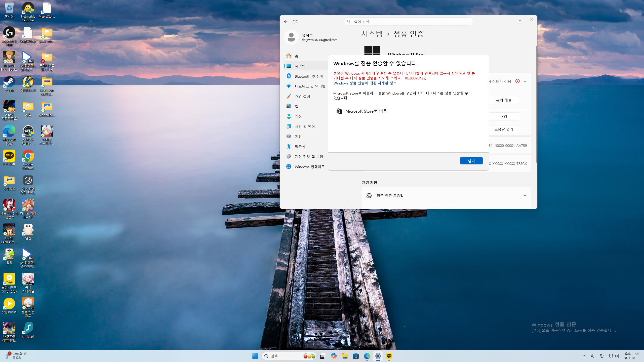Open BLEACH Brave Souls desktop icon
The width and height of the screenshot is (644, 362).
tap(9, 61)
